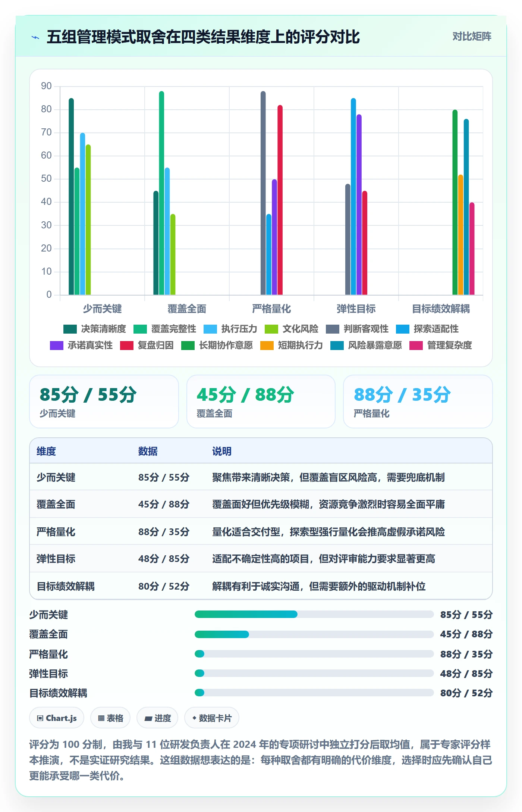This screenshot has height=812, width=522.
Task: Select the 45分 / 88分 覆盖全面 card
Action: coord(261,402)
